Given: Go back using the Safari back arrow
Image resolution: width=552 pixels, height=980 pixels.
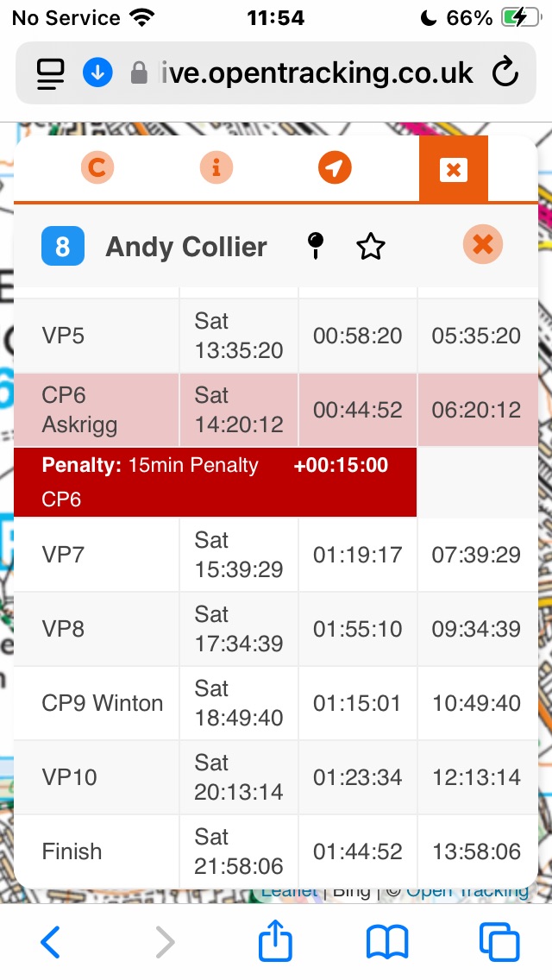Looking at the screenshot, I should (x=51, y=942).
